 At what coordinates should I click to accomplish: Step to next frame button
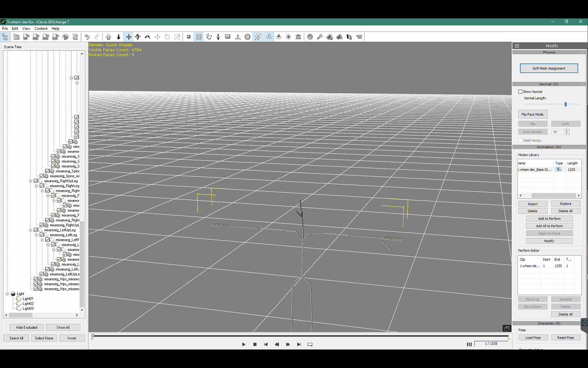[288, 344]
